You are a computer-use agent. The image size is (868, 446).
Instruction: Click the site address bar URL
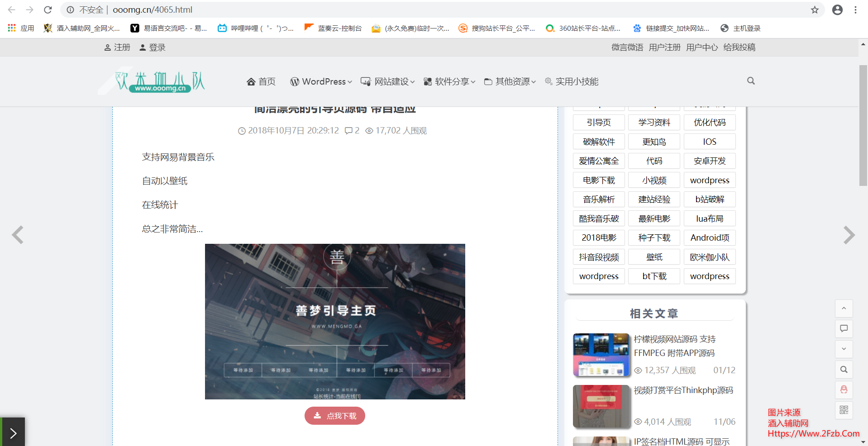tap(153, 9)
